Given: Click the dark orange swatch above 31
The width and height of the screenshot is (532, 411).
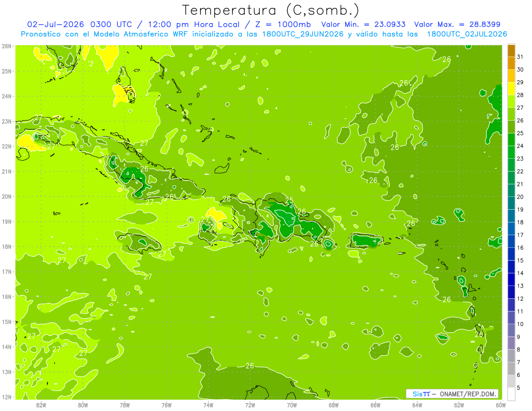Looking at the screenshot, I should click(511, 51).
